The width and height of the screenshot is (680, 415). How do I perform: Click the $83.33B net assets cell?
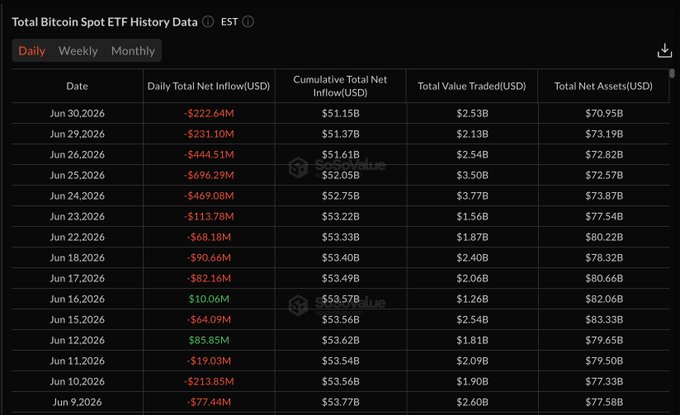tap(604, 320)
